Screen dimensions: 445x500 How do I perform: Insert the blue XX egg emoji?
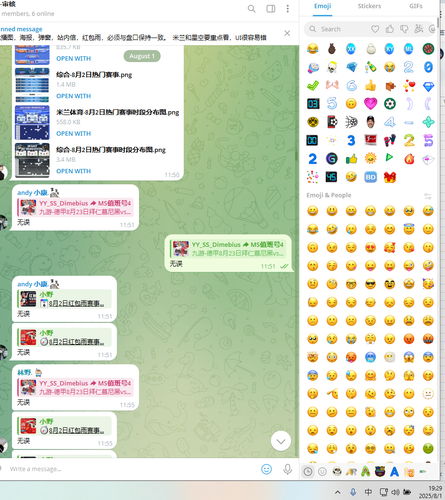[x=351, y=49]
